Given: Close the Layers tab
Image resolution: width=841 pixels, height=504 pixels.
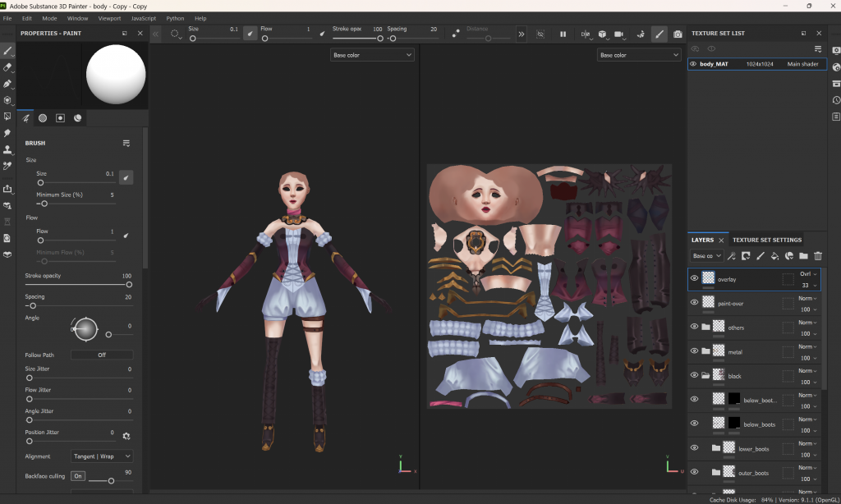Looking at the screenshot, I should pos(721,241).
